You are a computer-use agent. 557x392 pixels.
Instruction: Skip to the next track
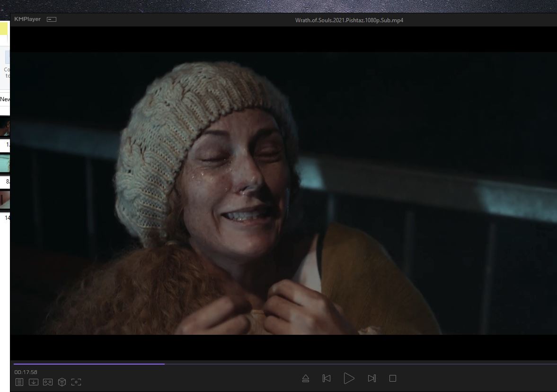coord(371,378)
